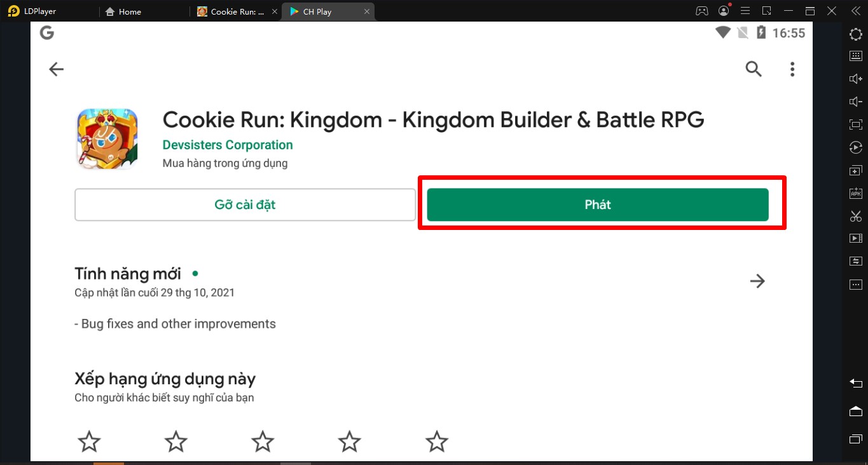Viewport: 868px width, 465px height.
Task: Open the LDPlayer hamburger menu
Action: 746,11
